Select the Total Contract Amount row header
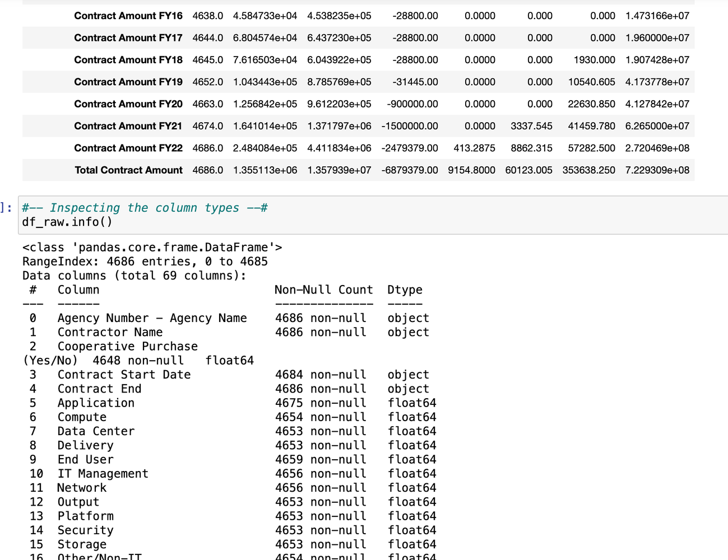 click(128, 170)
